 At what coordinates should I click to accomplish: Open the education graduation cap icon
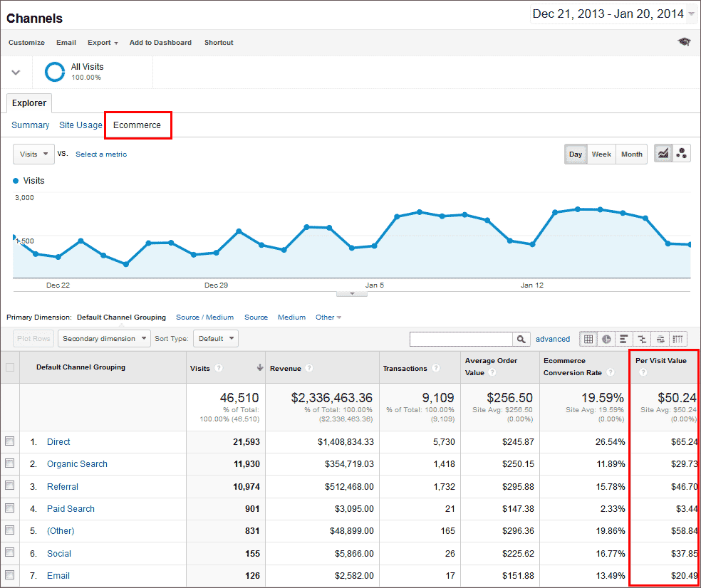[684, 42]
